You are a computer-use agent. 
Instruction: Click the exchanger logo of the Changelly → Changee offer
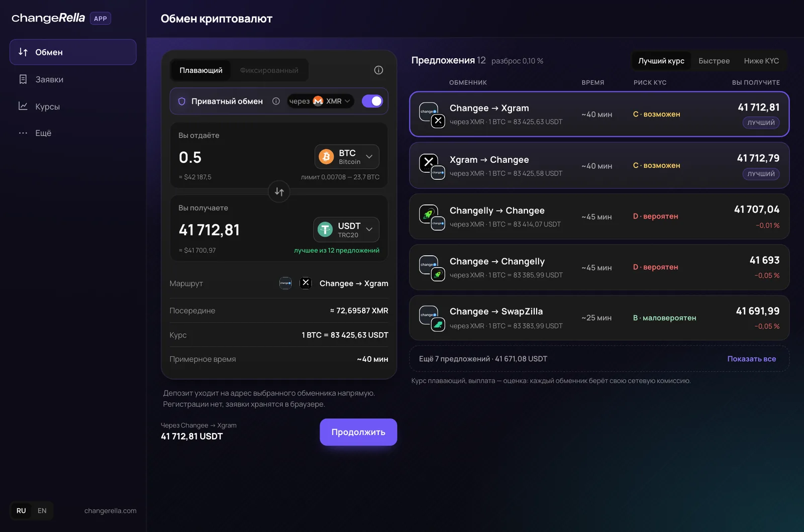pyautogui.click(x=432, y=218)
